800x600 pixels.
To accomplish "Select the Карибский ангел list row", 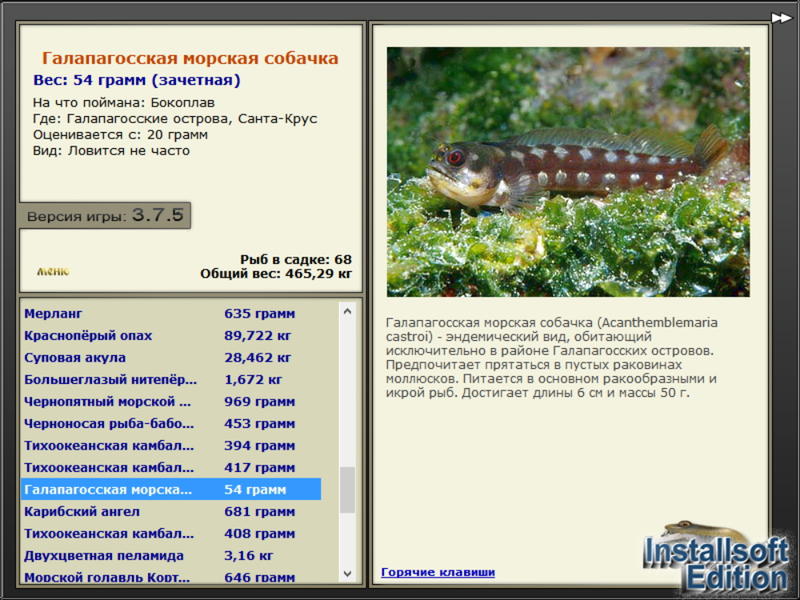I will (171, 511).
